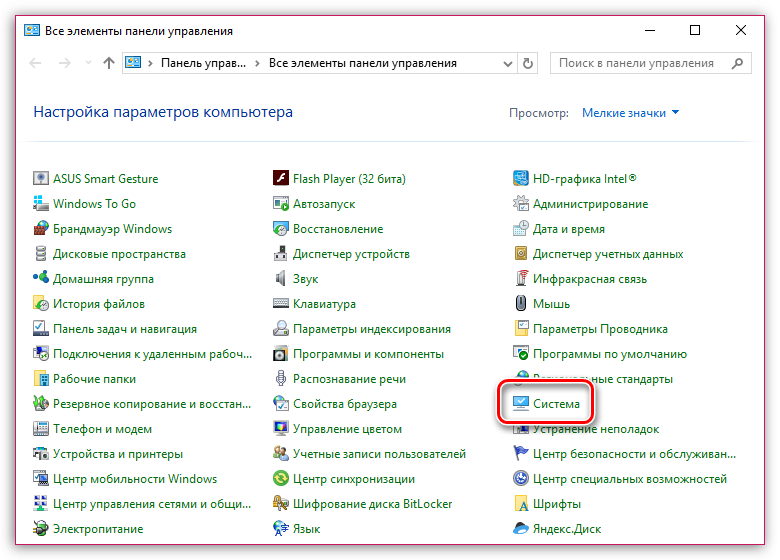
Task: Open Диспетчер устройств link
Action: tap(351, 254)
